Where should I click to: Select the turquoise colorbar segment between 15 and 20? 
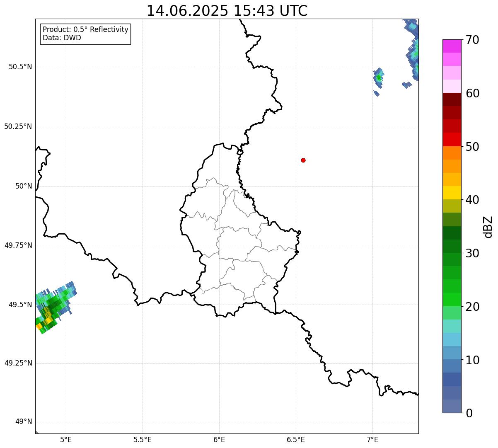(x=452, y=326)
